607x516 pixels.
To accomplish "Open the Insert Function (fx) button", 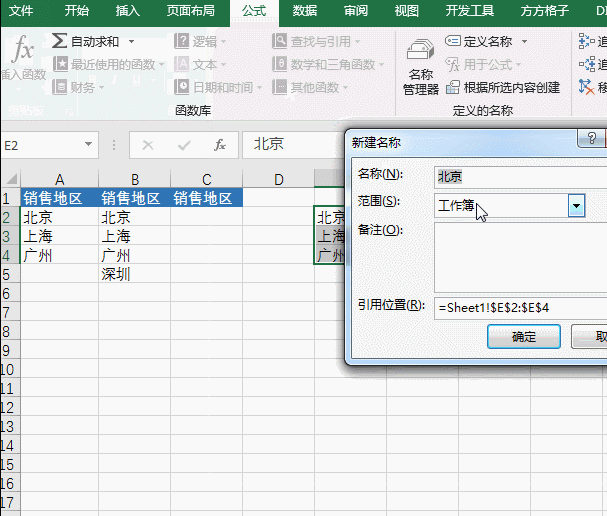I will [23, 57].
